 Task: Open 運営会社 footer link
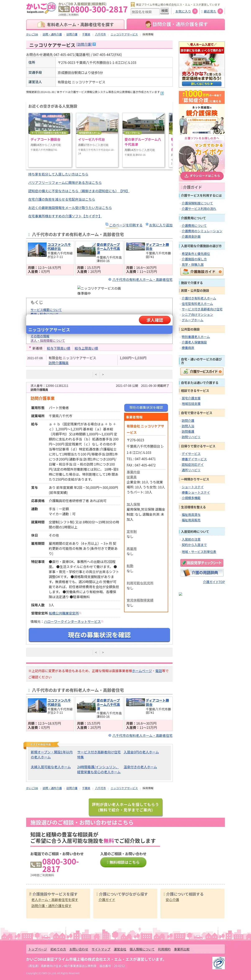tap(120, 949)
